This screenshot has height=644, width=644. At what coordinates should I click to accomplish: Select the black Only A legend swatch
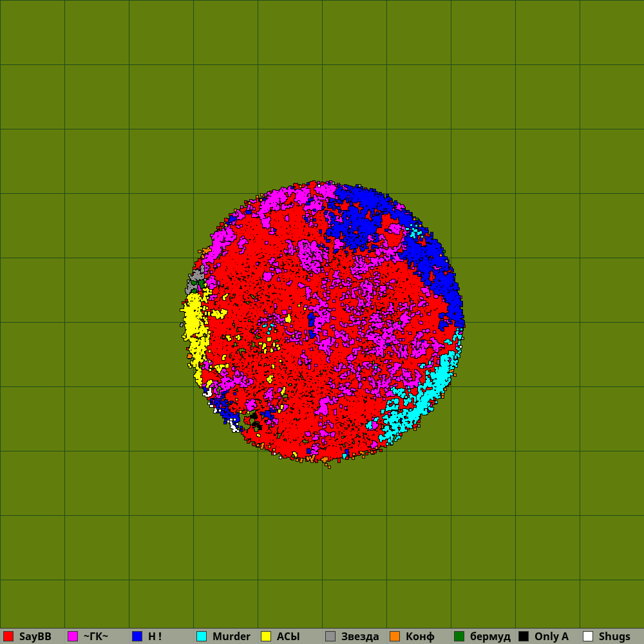coord(524,636)
